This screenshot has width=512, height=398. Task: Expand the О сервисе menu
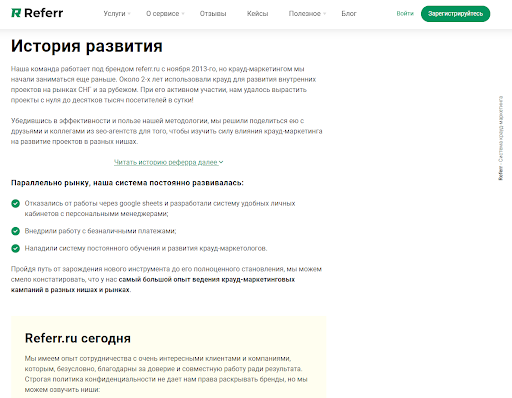pyautogui.click(x=165, y=14)
